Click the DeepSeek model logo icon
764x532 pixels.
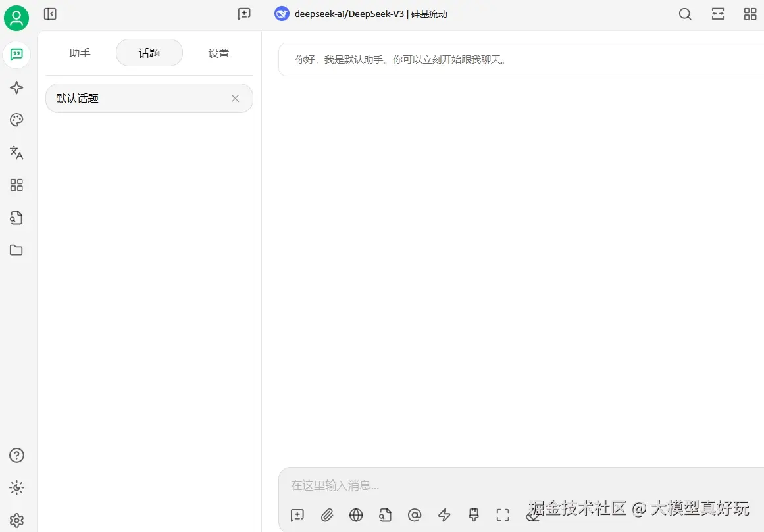[x=282, y=14]
